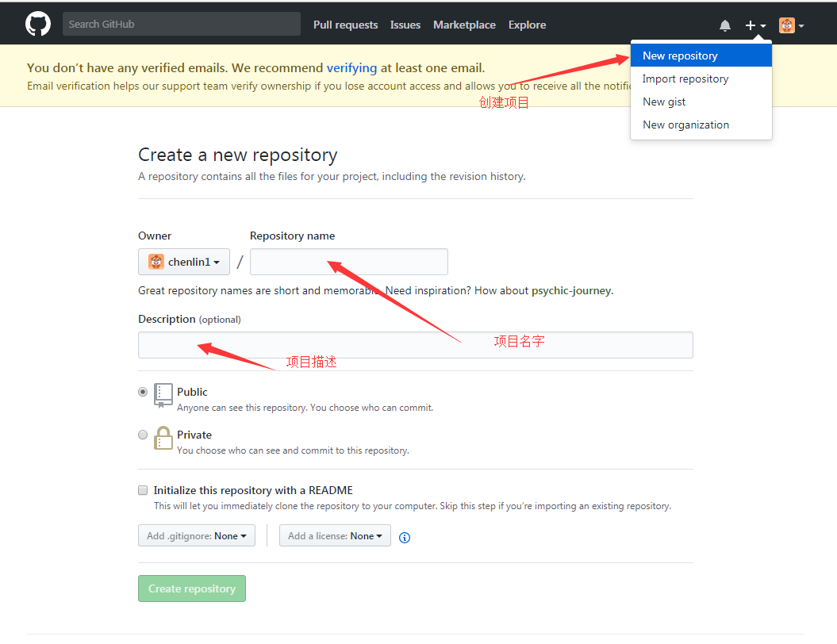
Task: Open the Owner chenlin1 dropdown
Action: click(x=183, y=262)
